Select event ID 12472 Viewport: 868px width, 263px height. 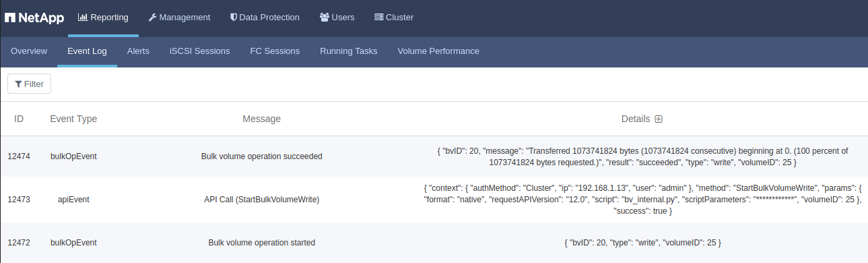coord(19,243)
